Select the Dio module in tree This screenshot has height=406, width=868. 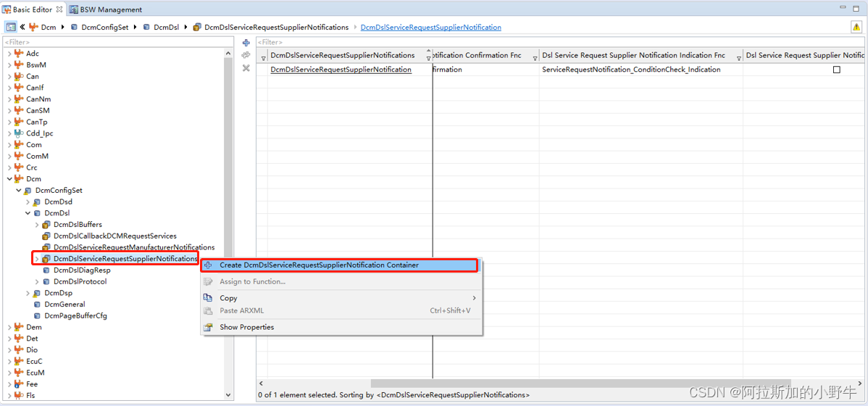click(32, 350)
